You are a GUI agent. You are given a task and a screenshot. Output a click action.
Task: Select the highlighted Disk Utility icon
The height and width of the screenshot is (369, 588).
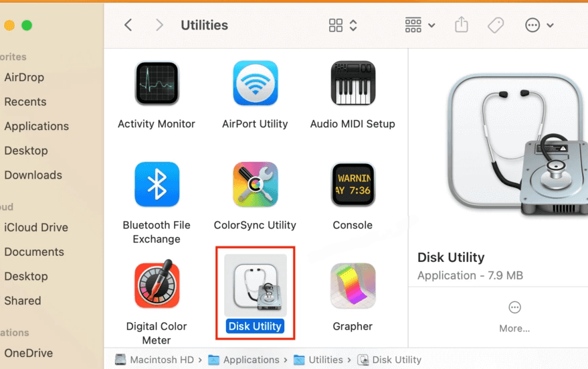pyautogui.click(x=256, y=285)
